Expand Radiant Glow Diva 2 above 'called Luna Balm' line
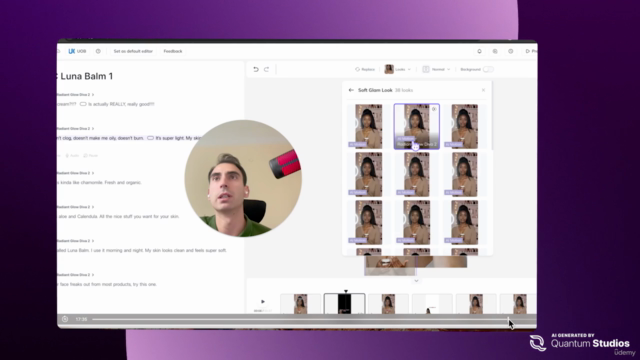The height and width of the screenshot is (360, 640). tap(76, 241)
